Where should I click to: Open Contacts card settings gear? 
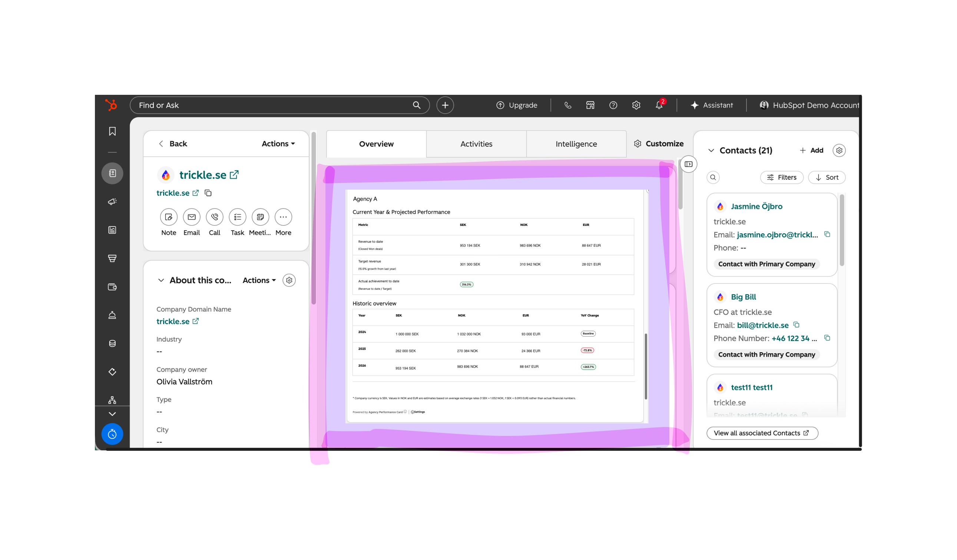coord(839,151)
